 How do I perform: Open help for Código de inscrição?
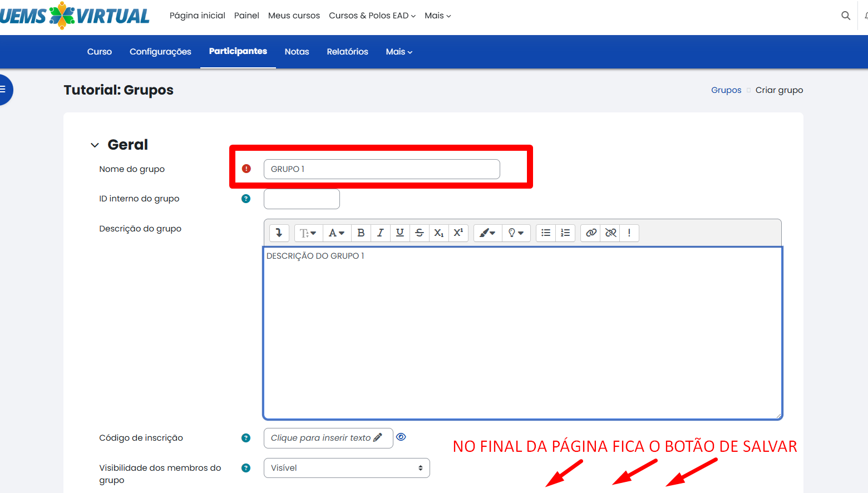point(245,438)
